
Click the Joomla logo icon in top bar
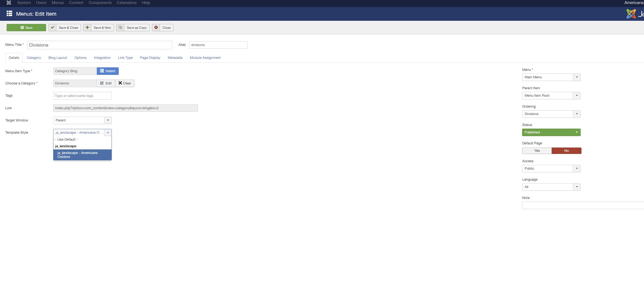[x=9, y=3]
